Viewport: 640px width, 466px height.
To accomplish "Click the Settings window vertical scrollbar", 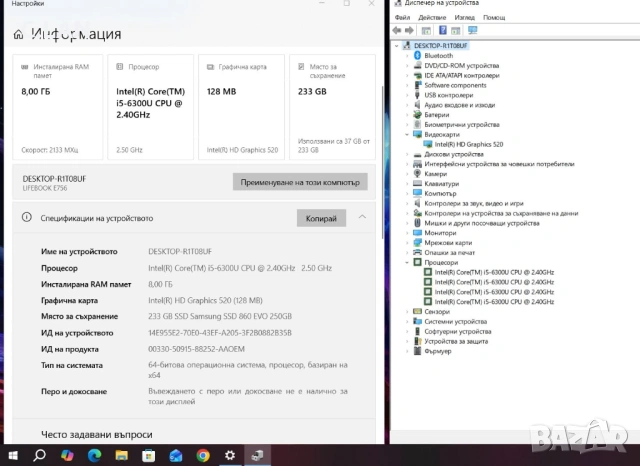I will point(382,162).
